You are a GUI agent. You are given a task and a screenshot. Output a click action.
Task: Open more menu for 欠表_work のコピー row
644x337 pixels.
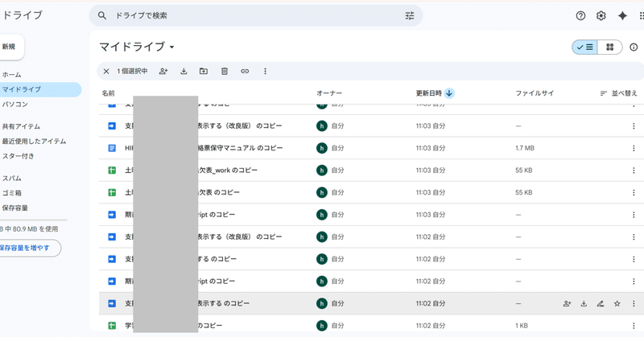pyautogui.click(x=634, y=171)
